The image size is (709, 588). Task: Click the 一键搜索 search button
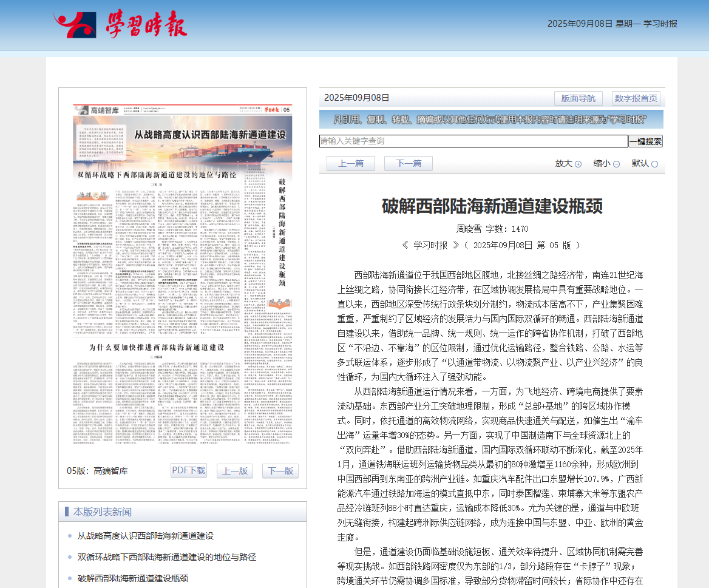click(646, 141)
